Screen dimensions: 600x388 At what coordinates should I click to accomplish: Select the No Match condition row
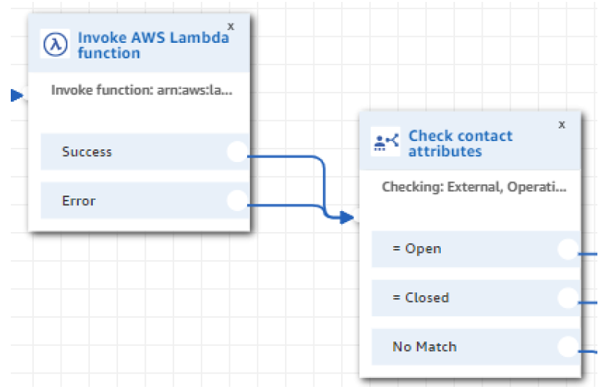pyautogui.click(x=476, y=347)
